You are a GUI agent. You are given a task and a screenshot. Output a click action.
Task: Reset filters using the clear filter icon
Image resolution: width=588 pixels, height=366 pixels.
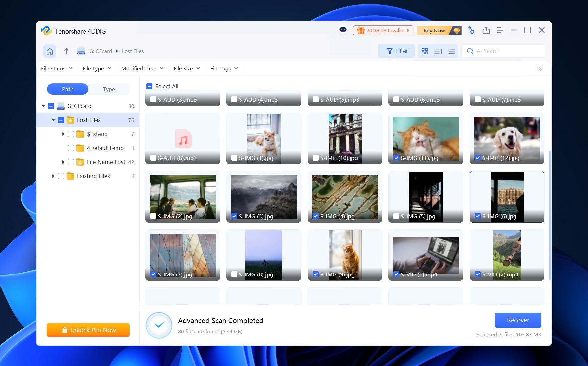pyautogui.click(x=539, y=68)
